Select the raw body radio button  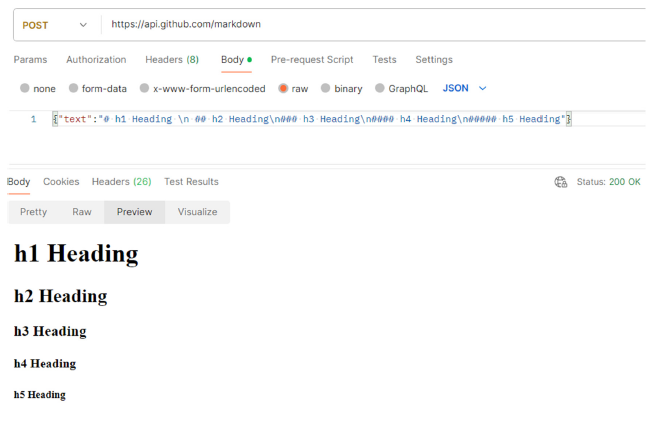click(x=284, y=89)
